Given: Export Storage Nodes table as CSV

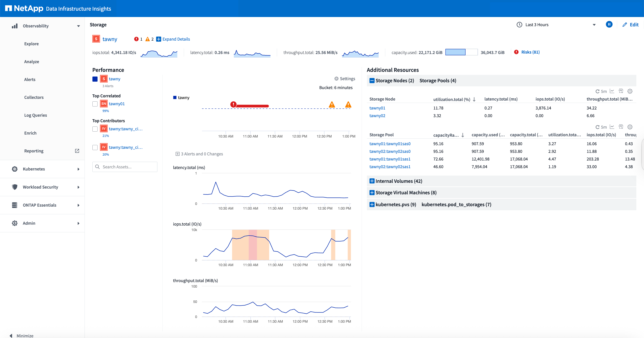Looking at the screenshot, I should tap(621, 91).
